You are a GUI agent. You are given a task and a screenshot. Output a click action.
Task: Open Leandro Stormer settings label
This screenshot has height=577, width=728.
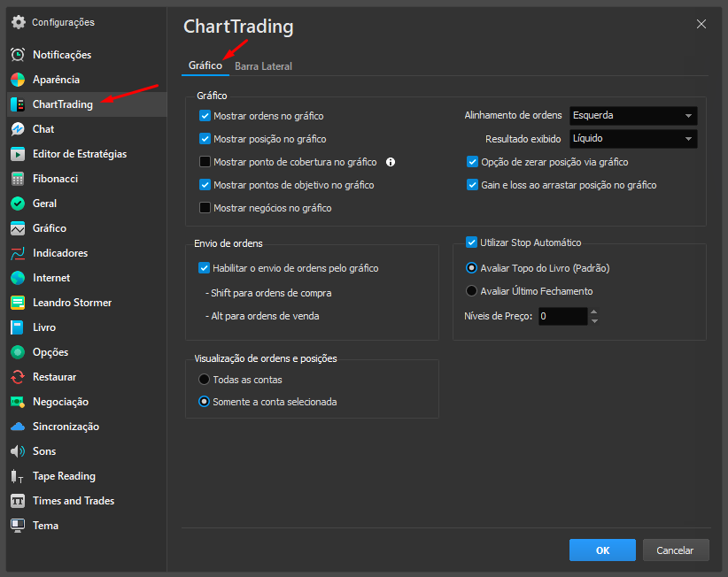(73, 303)
